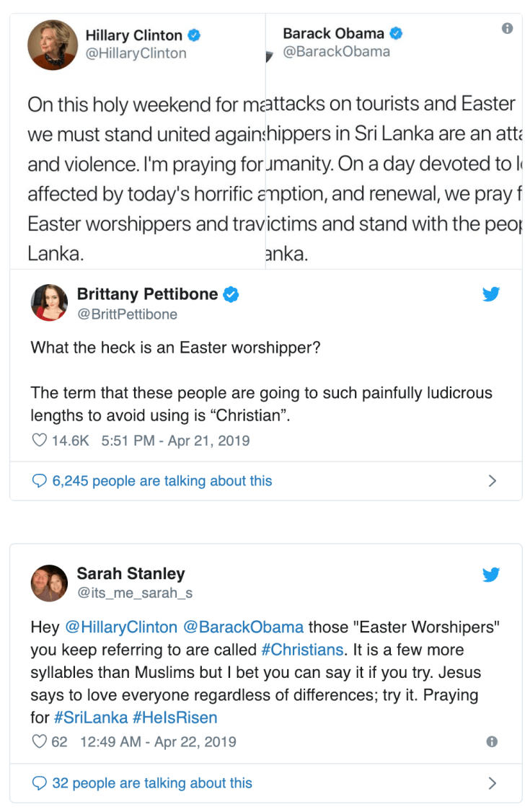This screenshot has width=530, height=812.
Task: Open the info icon on Sarah Stanley's tweet
Action: coord(493,741)
